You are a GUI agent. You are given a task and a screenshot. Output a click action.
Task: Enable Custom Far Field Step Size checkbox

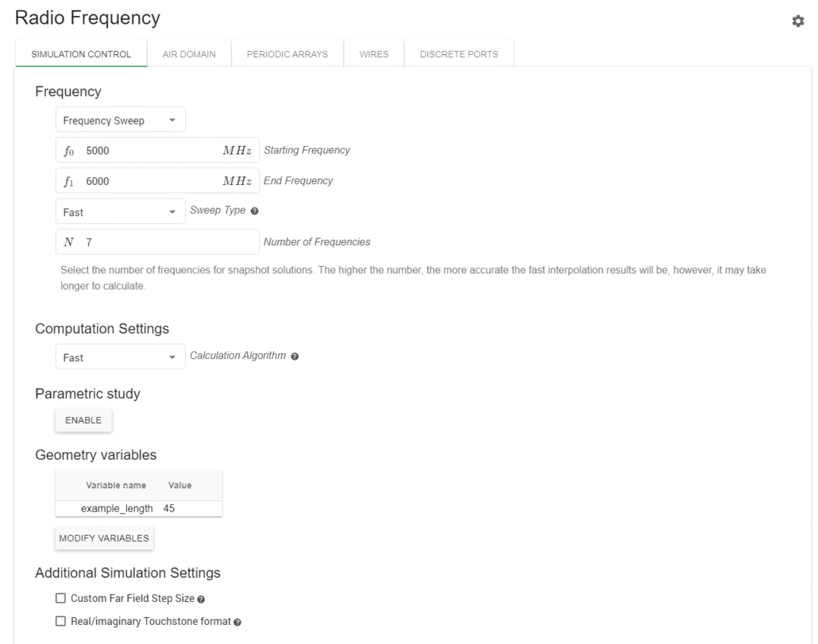click(x=60, y=598)
